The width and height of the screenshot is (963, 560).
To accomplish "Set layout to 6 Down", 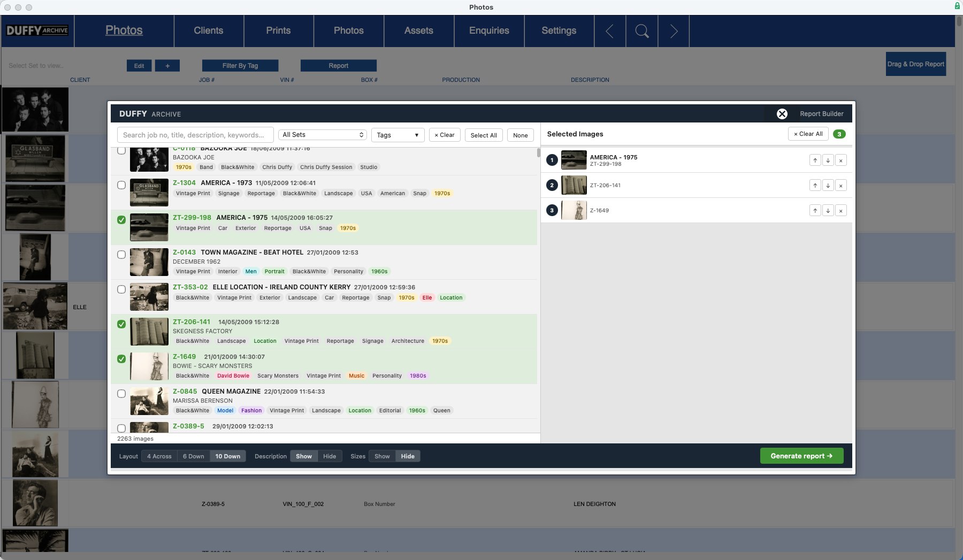I will [x=193, y=456].
